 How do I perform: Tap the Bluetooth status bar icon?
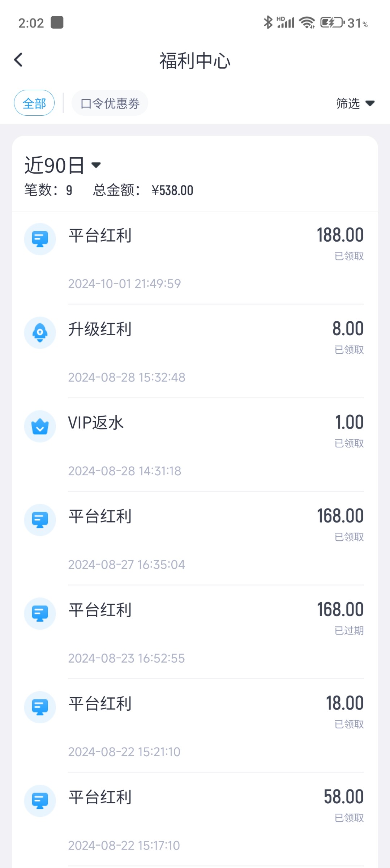pyautogui.click(x=268, y=23)
